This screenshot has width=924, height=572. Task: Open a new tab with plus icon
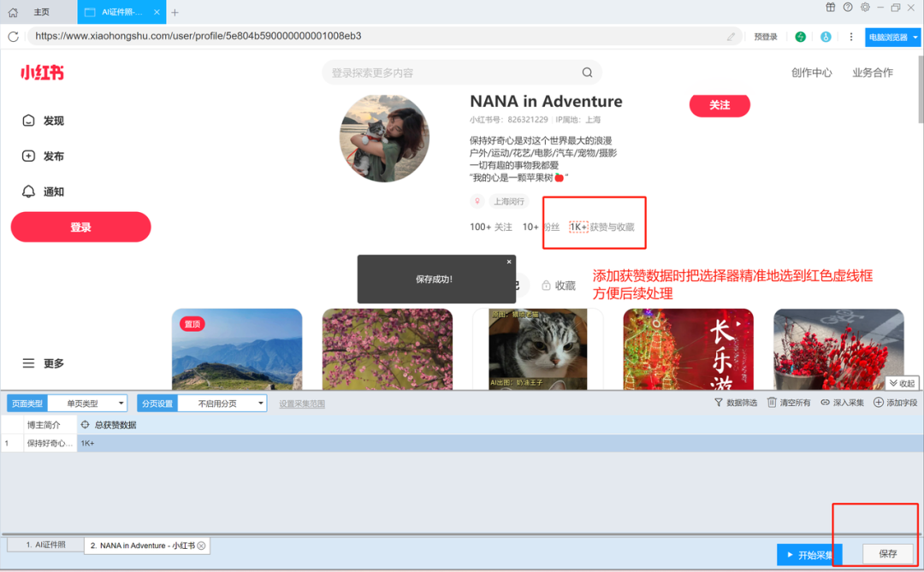coord(175,12)
